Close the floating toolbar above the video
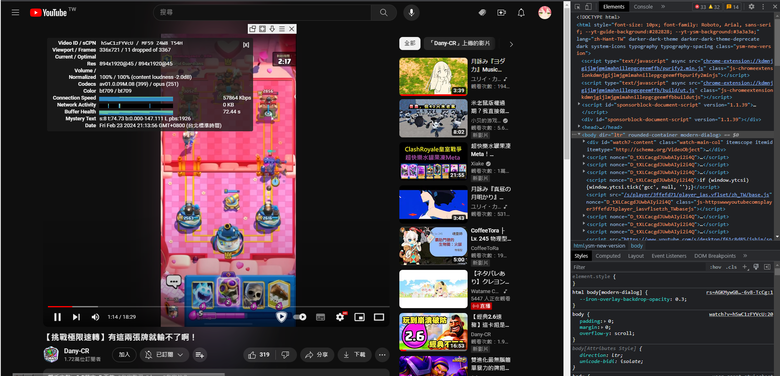Image resolution: width=780 pixels, height=376 pixels. [x=292, y=29]
